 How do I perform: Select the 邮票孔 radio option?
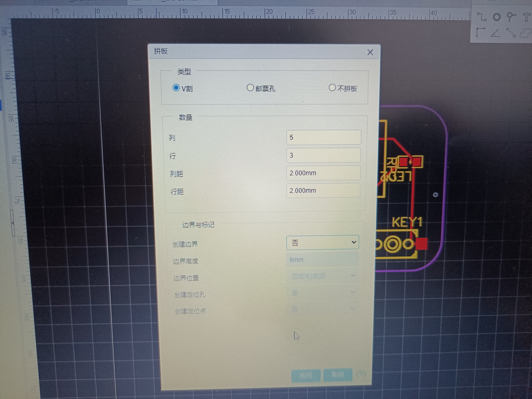tap(250, 88)
